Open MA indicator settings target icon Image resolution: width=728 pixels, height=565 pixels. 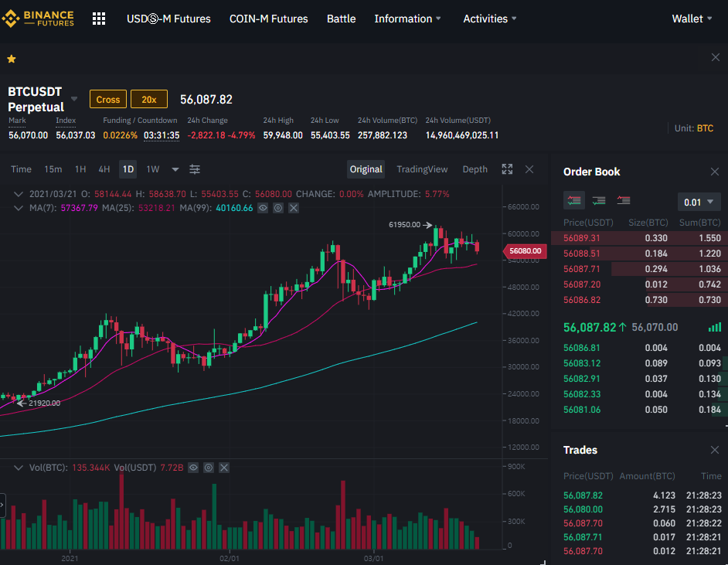click(278, 208)
